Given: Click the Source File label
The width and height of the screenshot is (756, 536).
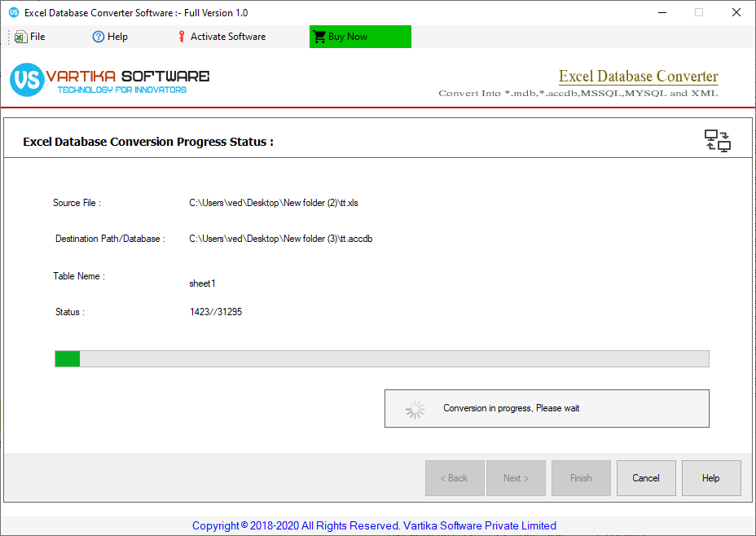Looking at the screenshot, I should coord(77,203).
